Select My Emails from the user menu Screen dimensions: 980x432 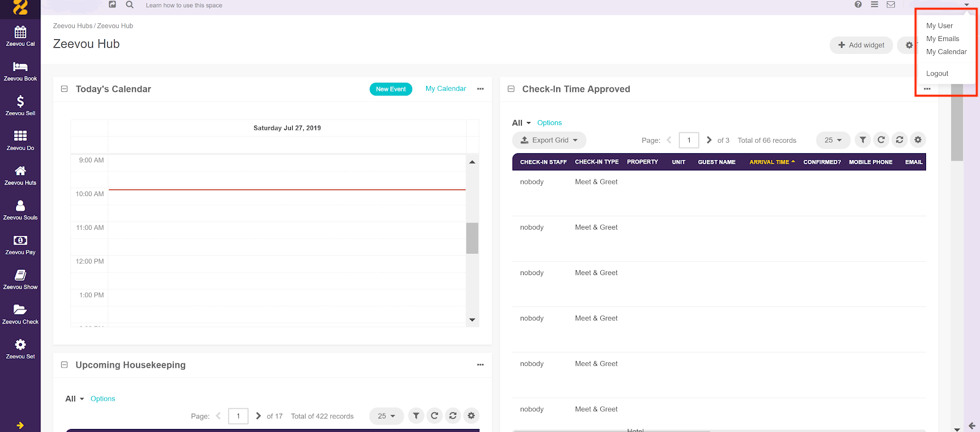click(x=943, y=39)
